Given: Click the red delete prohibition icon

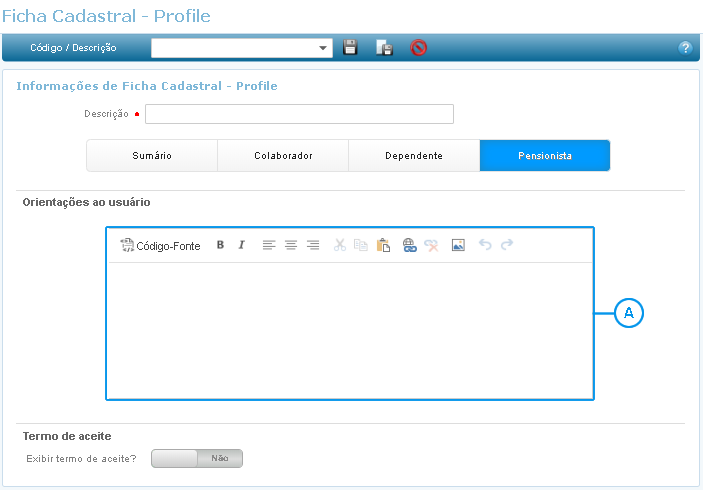Looking at the screenshot, I should point(418,47).
